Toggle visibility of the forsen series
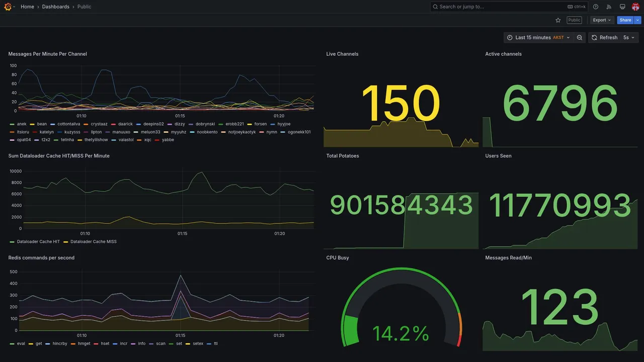The image size is (644, 362). point(261,124)
